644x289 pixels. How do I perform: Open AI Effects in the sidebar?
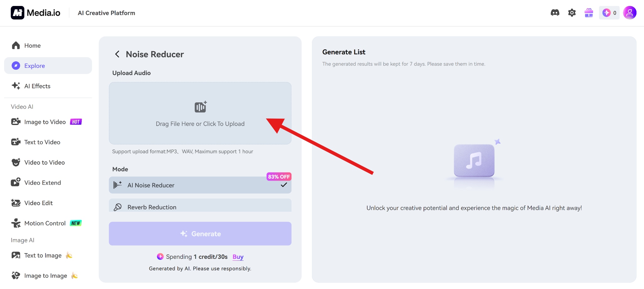coord(37,86)
